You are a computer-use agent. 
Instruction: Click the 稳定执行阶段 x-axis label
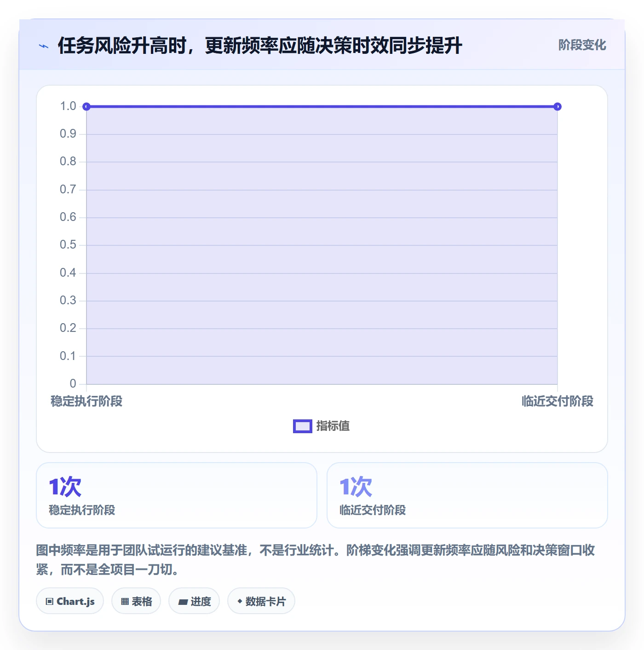click(86, 401)
